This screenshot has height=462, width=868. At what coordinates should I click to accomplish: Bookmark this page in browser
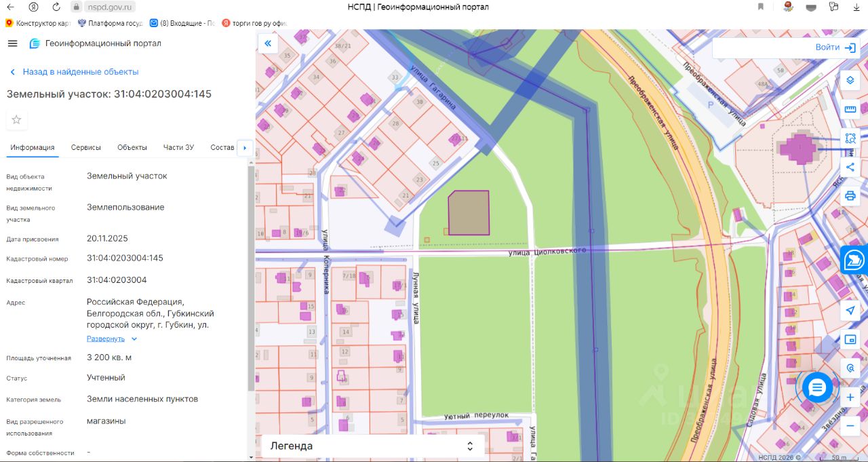(760, 7)
